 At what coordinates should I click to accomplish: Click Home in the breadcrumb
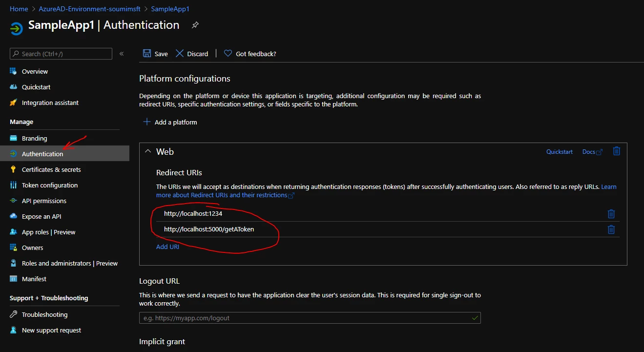(19, 9)
